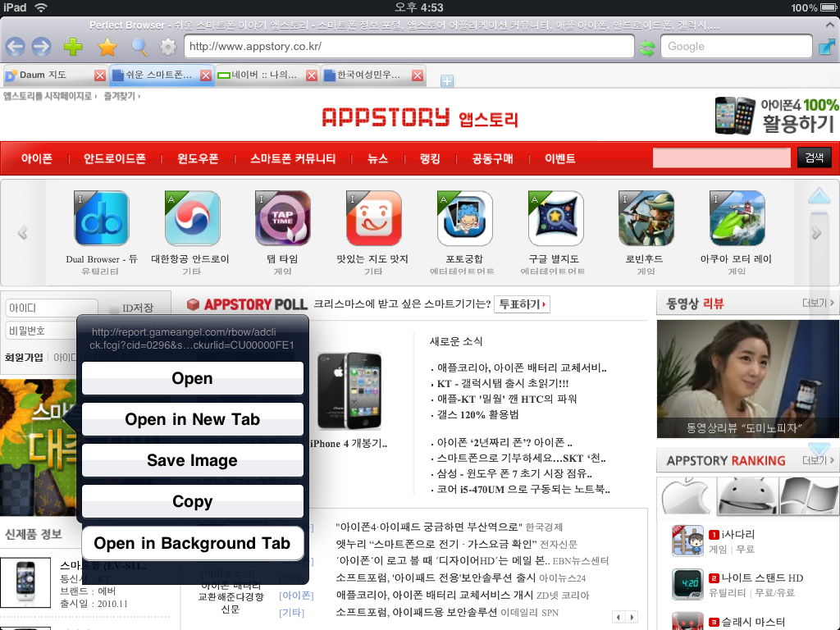Open the i사다리 app icon in ranking
Viewport: 840px width, 630px height.
point(687,541)
